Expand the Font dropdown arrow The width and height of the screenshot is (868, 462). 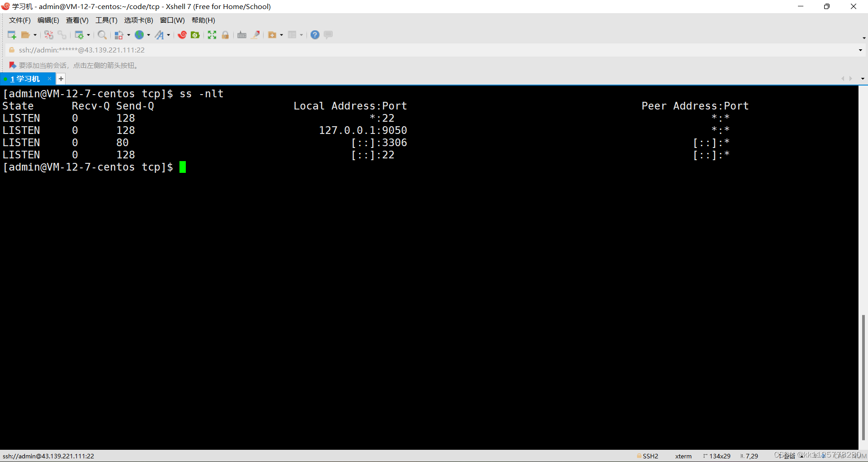(168, 35)
